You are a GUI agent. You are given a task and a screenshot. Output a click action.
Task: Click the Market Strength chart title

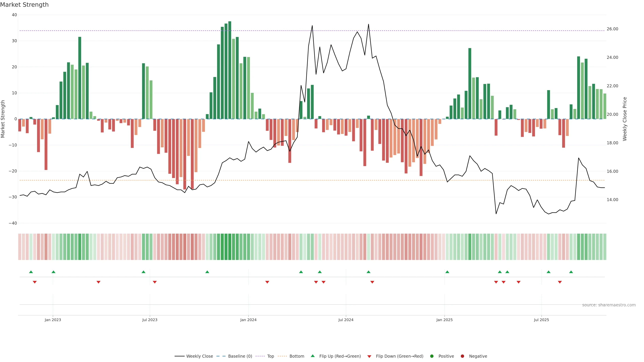pos(24,5)
